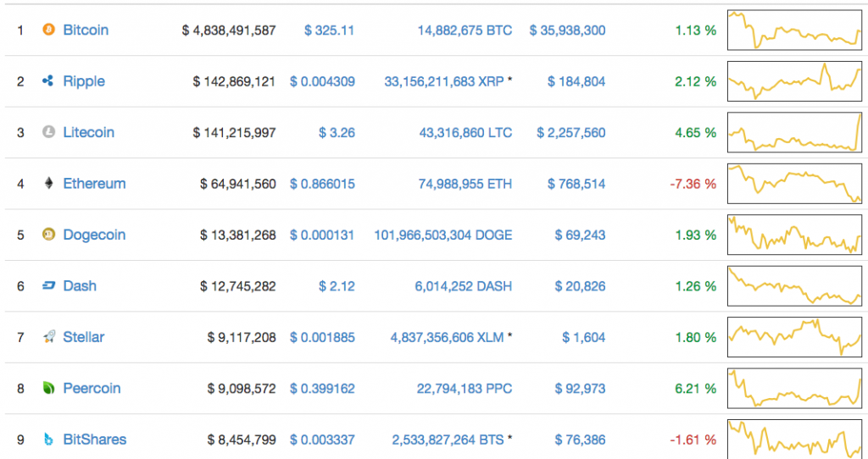
Task: Click Bitcoin volume $ 35,938,300
Action: tap(567, 30)
